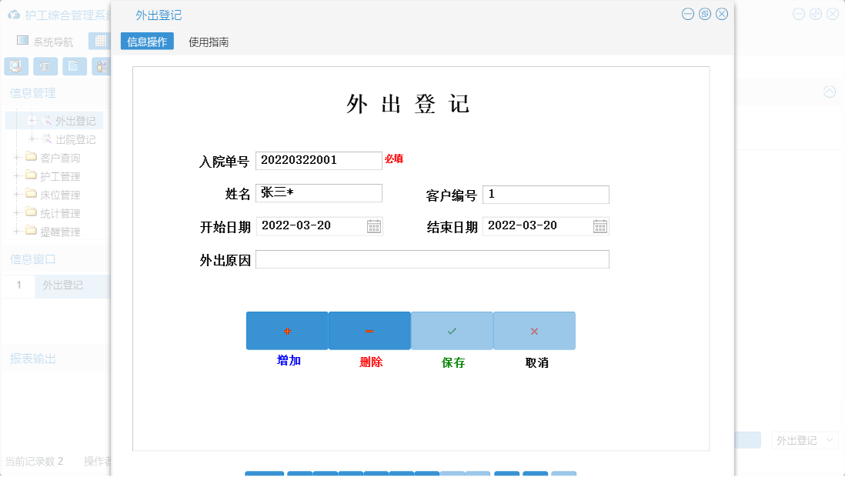The height and width of the screenshot is (504, 845).
Task: Select 外出登记 in the 信息窗口 list
Action: click(x=64, y=285)
